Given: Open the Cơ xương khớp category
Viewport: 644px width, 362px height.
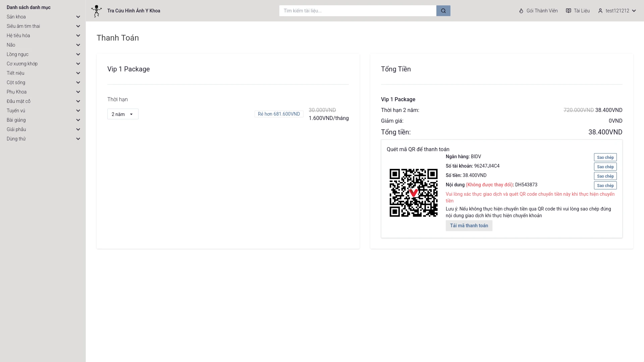Looking at the screenshot, I should pos(22,64).
